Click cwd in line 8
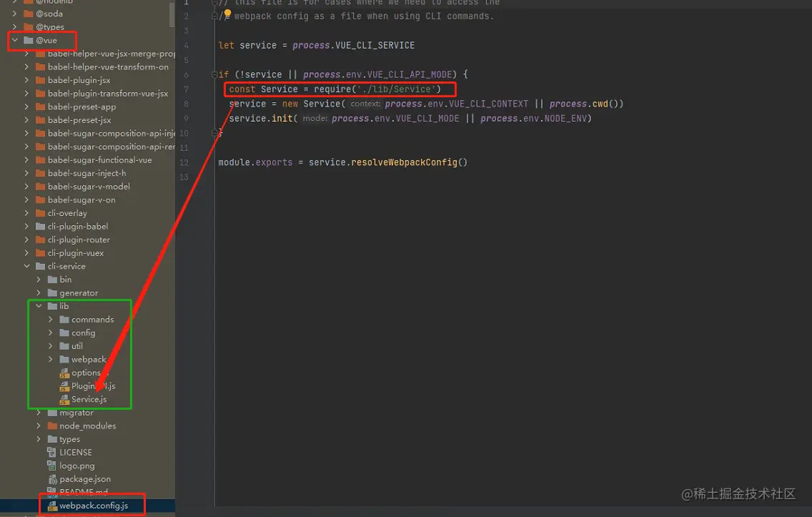Image resolution: width=812 pixels, height=517 pixels. pos(600,104)
